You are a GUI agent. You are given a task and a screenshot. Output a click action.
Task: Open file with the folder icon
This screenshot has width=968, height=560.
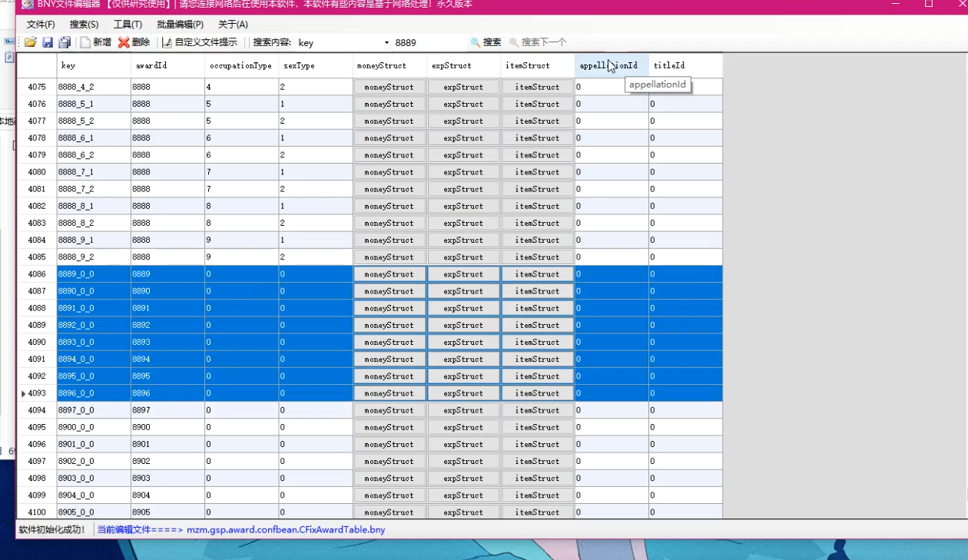tap(30, 42)
